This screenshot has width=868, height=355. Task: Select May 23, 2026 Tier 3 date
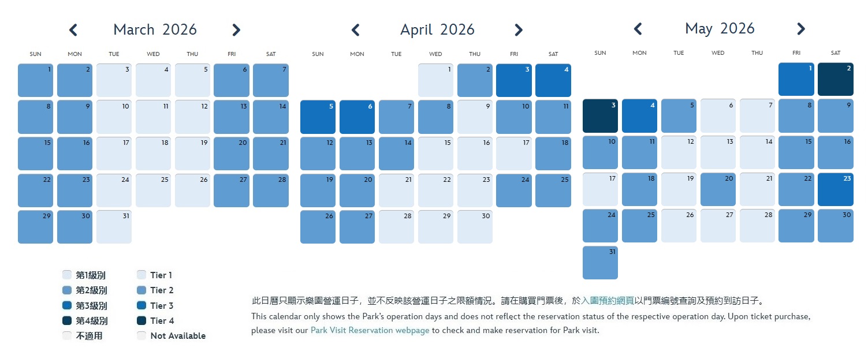coord(835,189)
